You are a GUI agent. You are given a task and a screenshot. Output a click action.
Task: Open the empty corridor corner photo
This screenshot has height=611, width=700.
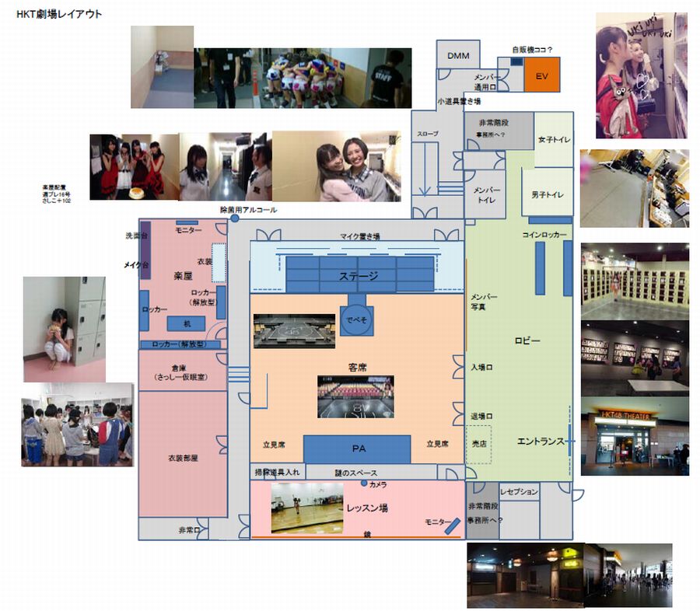point(162,67)
